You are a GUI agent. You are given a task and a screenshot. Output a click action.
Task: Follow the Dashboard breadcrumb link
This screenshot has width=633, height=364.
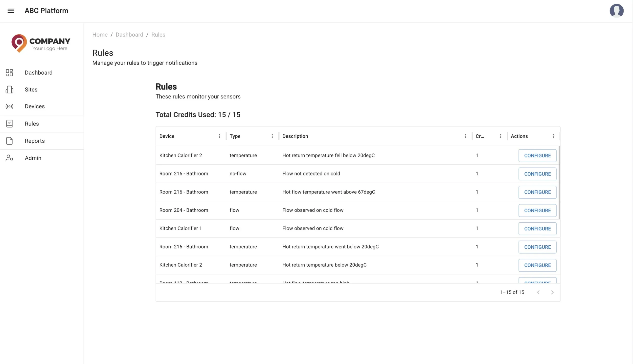point(129,35)
